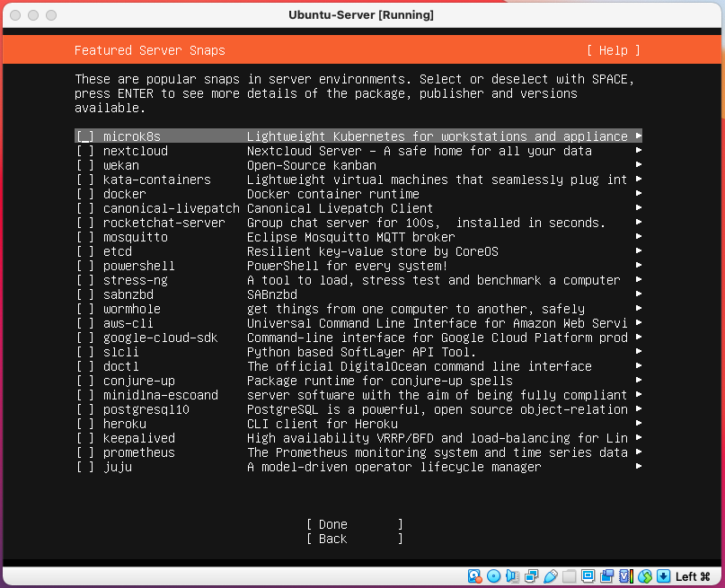Click the Back button
Image resolution: width=725 pixels, height=588 pixels.
click(355, 539)
